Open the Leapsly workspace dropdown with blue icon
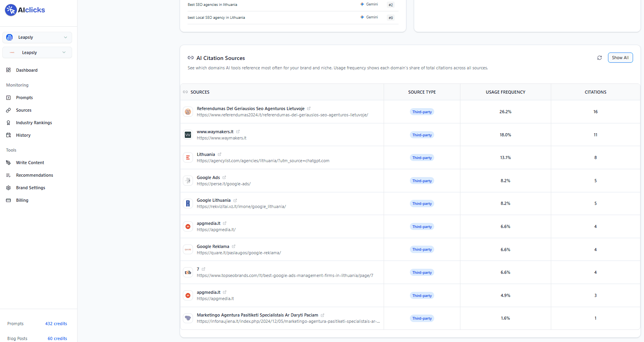644x342 pixels. pos(37,37)
